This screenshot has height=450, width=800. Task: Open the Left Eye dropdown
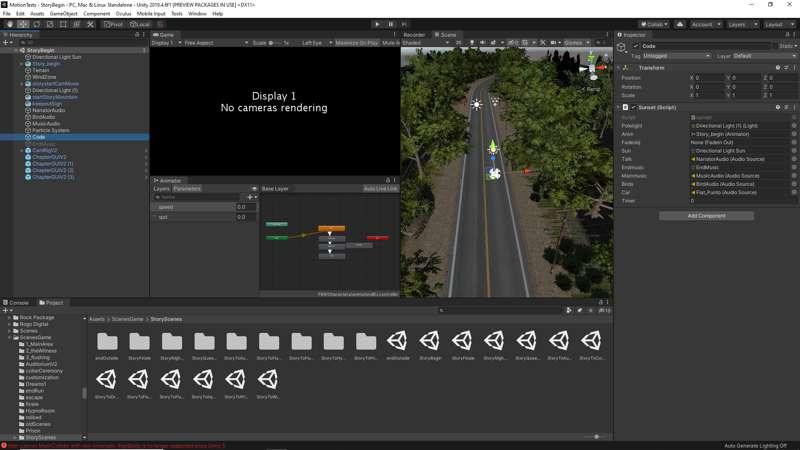(x=316, y=43)
